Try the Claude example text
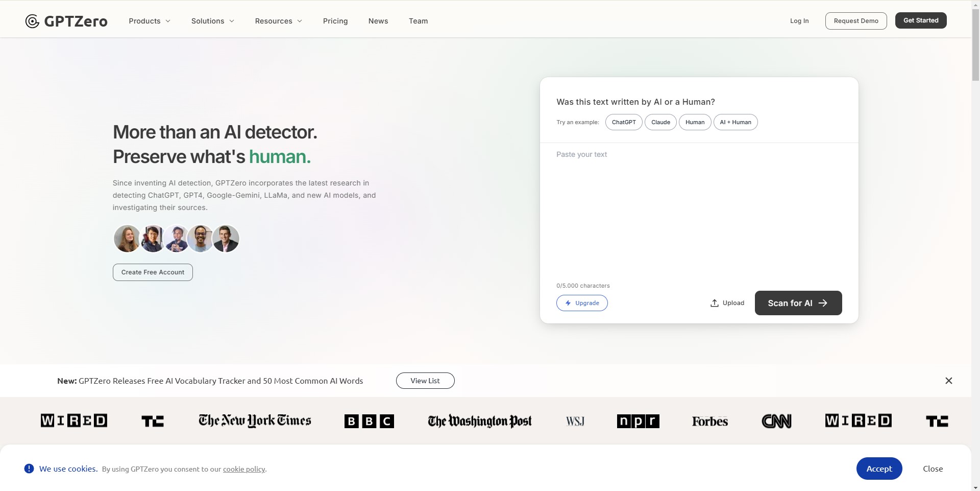980x491 pixels. click(660, 122)
